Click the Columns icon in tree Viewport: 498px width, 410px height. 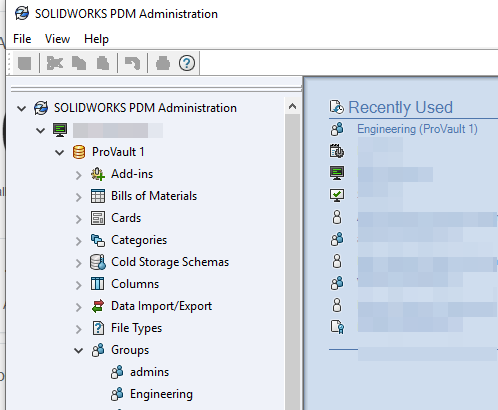tap(98, 284)
